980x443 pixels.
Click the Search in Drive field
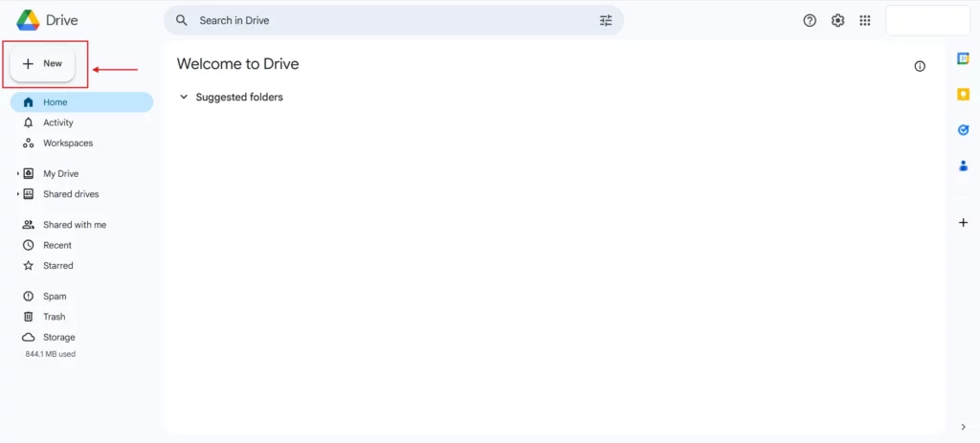point(383,20)
